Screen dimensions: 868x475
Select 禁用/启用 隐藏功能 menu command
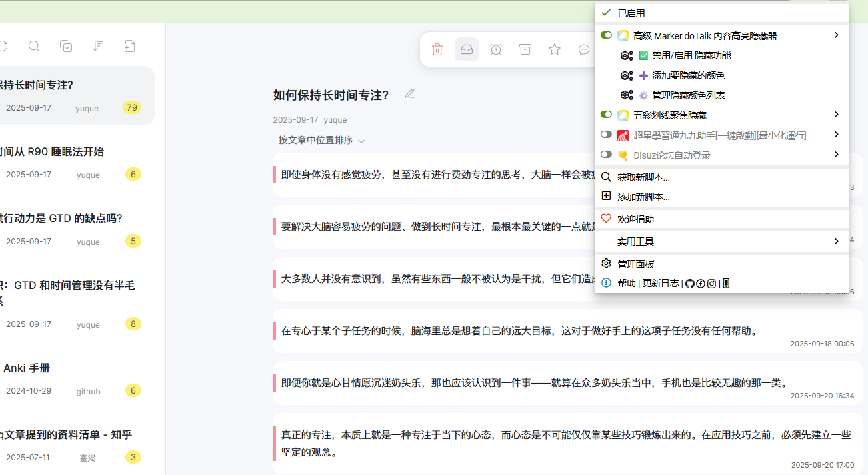click(691, 56)
